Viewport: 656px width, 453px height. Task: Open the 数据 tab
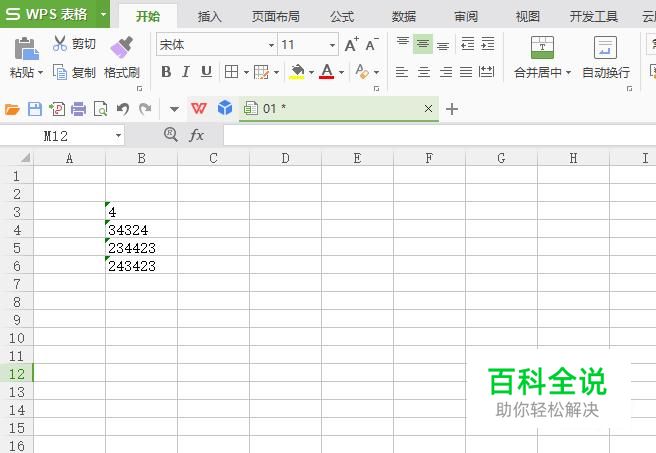pos(404,16)
